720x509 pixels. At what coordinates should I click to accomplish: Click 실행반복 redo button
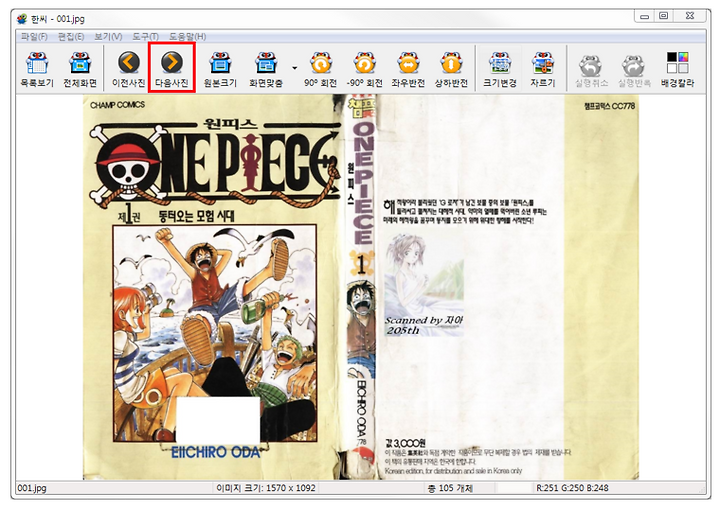[634, 69]
